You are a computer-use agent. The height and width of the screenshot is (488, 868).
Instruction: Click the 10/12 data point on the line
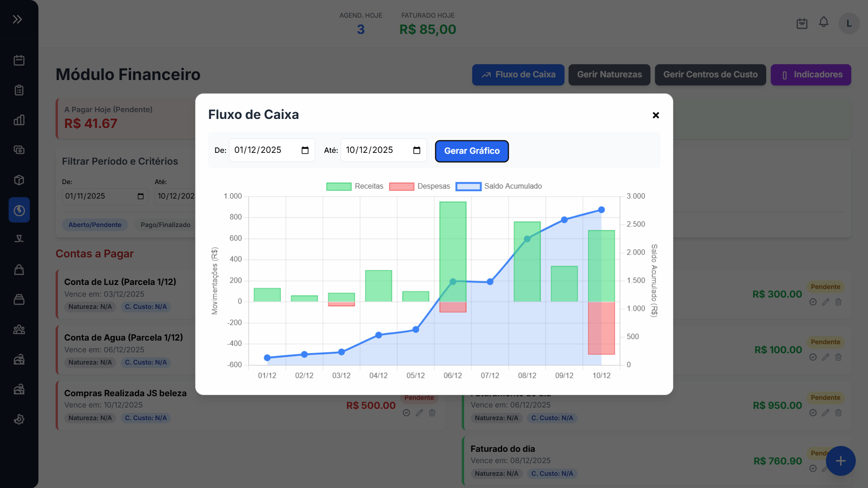tap(601, 210)
